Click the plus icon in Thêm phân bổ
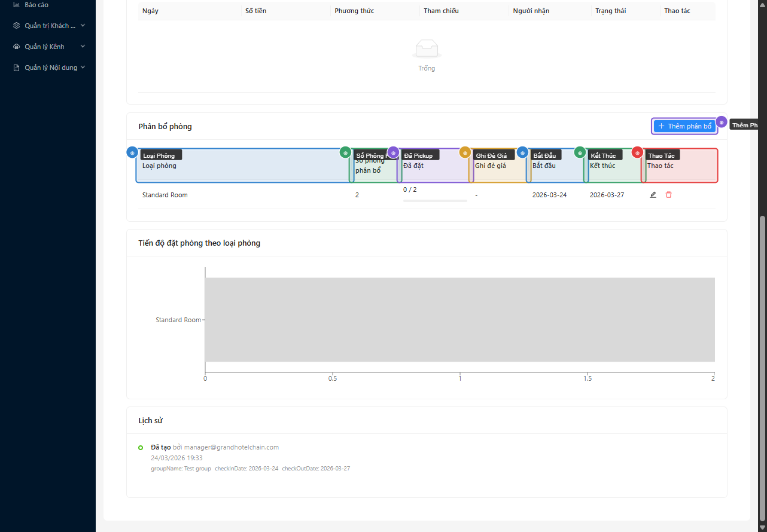Viewport: 767px width, 532px height. click(x=661, y=126)
